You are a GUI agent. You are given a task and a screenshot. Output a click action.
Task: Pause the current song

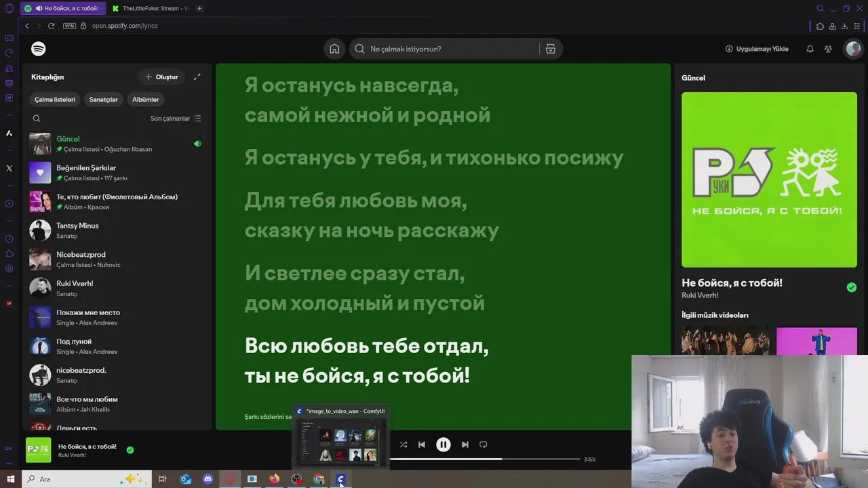click(443, 445)
